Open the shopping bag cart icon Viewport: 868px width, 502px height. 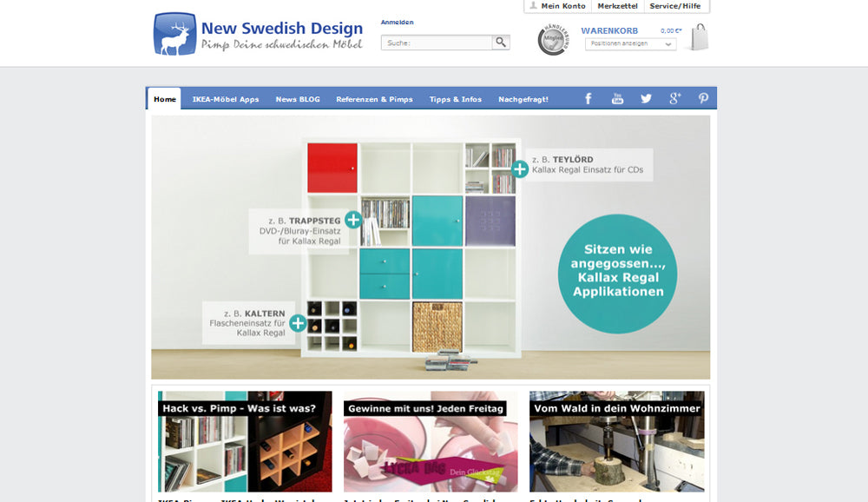[x=700, y=37]
